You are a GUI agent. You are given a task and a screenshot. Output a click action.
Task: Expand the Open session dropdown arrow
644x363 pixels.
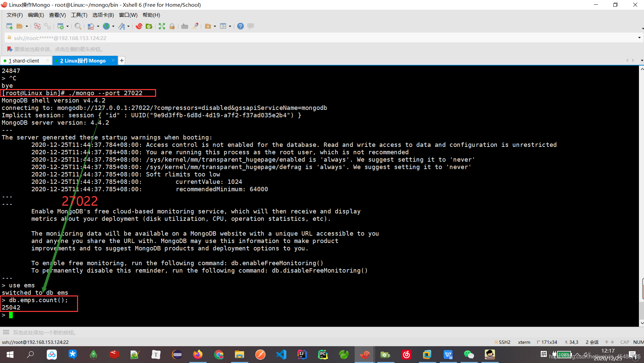pyautogui.click(x=27, y=26)
